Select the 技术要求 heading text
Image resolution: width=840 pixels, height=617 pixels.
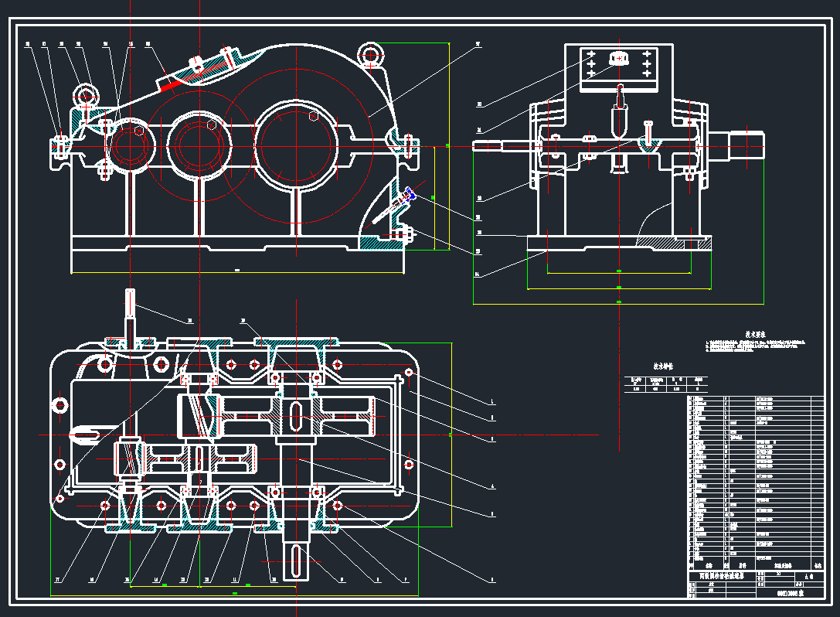755,335
